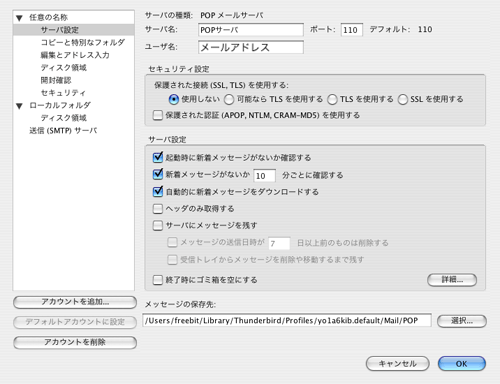Screen dimensions: 500x384
Task: Select the TLS を使用する radio button
Action: pyautogui.click(x=332, y=99)
